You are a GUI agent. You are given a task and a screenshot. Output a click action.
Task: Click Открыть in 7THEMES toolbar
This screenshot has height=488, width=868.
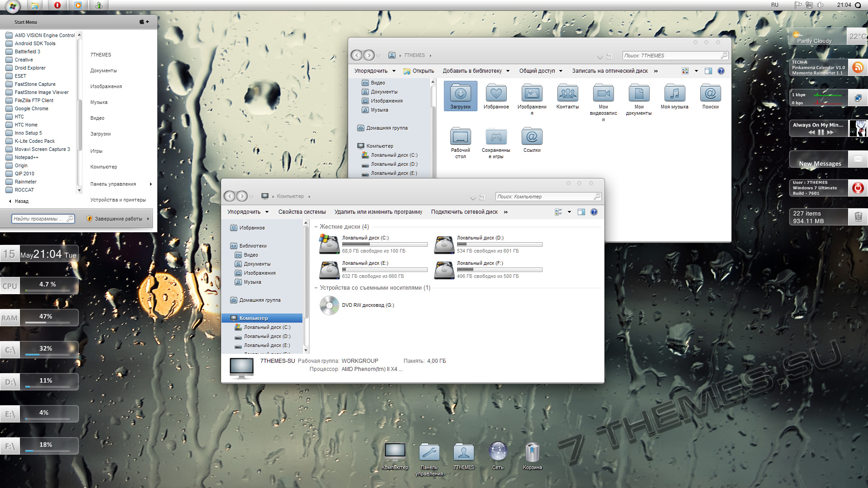tap(419, 71)
